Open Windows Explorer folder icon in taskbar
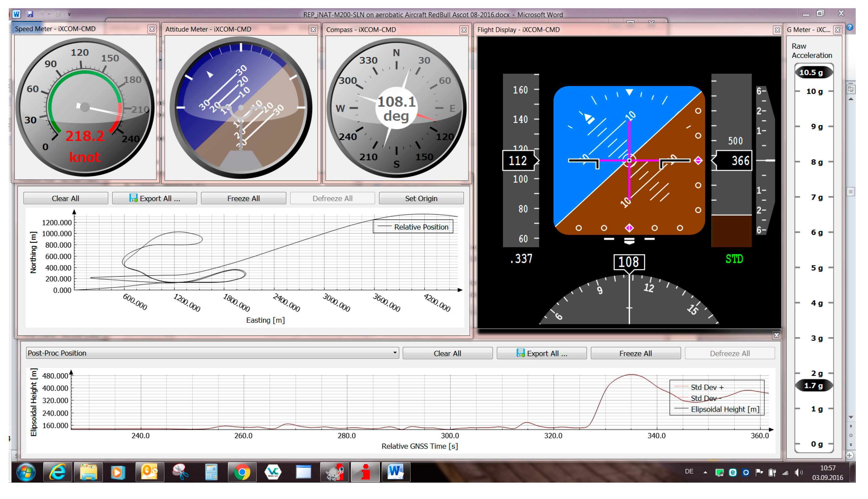Screen dimensions: 868x499 [x=88, y=472]
